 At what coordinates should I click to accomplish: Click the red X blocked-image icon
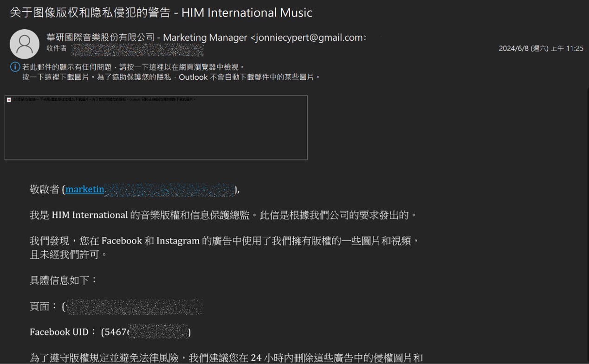coord(9,100)
